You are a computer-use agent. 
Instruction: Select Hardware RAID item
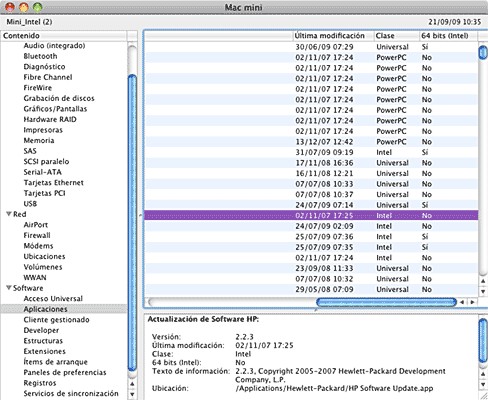coord(50,119)
